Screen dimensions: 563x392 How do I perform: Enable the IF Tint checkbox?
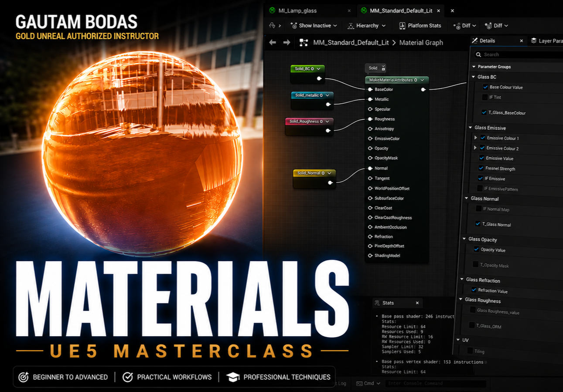(485, 98)
